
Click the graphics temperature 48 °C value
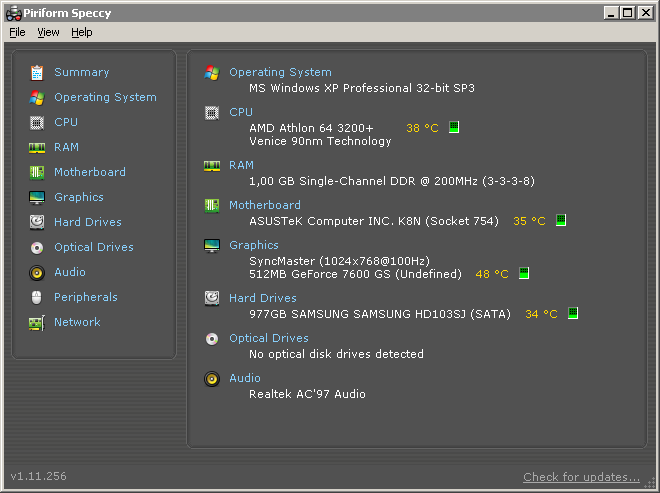tap(492, 274)
